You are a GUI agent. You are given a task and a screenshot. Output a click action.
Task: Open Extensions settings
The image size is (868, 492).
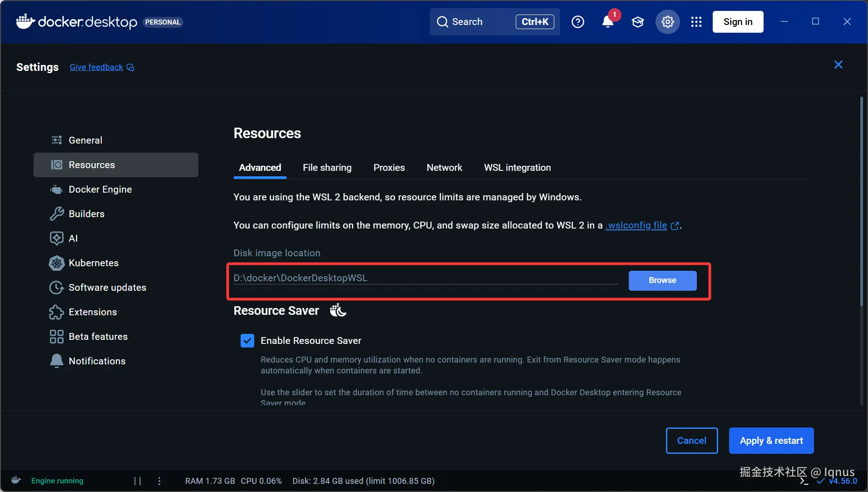116,312
